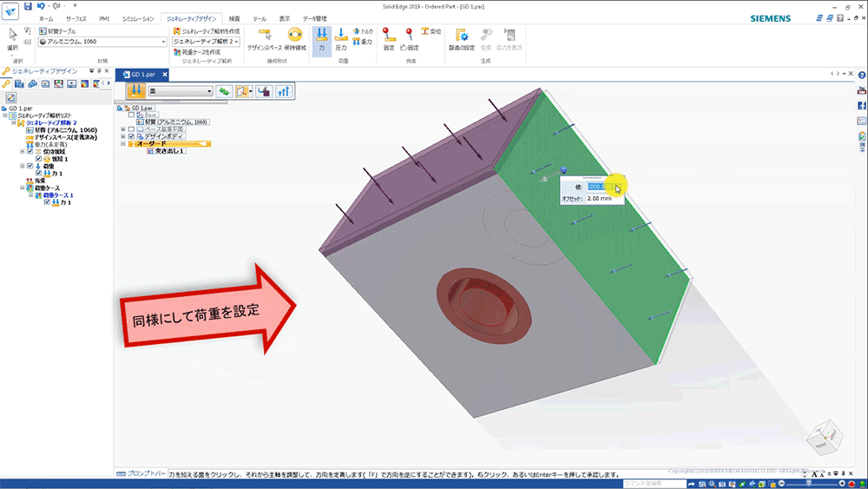
Task: Select the トルク torque load tool
Action: 363,31
